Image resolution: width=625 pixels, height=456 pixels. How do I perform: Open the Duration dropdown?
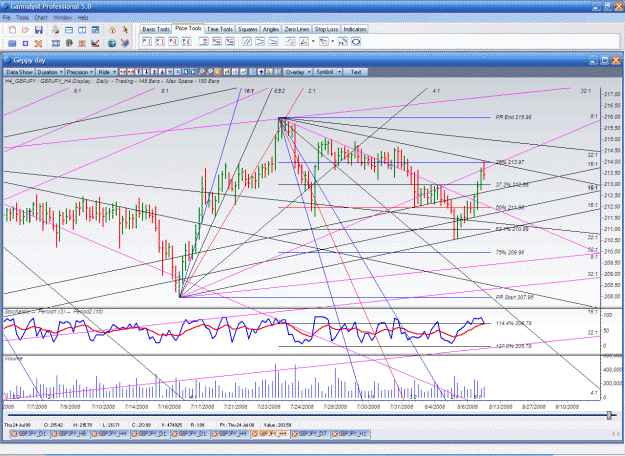pyautogui.click(x=50, y=72)
